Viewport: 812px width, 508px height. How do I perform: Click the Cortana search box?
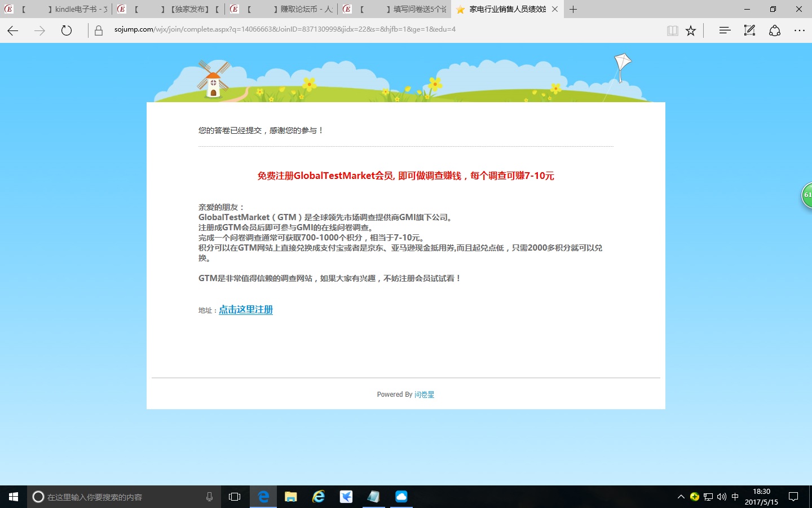click(124, 497)
